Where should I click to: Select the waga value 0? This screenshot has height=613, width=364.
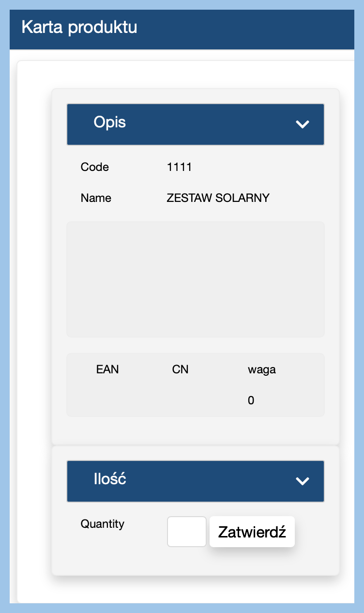(251, 400)
